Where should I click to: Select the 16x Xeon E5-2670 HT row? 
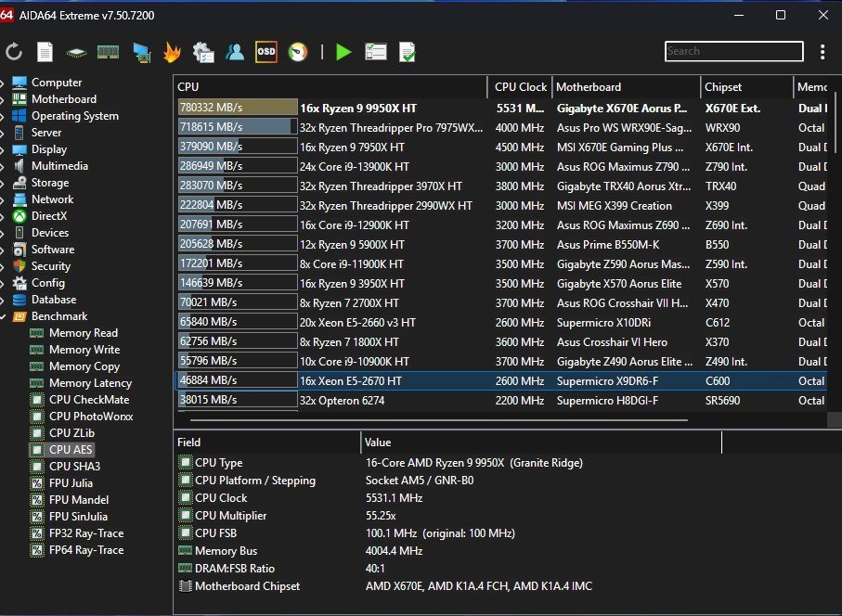point(501,381)
